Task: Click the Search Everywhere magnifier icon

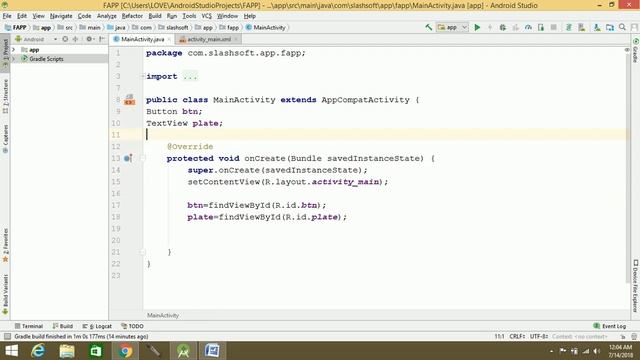Action: pos(622,27)
